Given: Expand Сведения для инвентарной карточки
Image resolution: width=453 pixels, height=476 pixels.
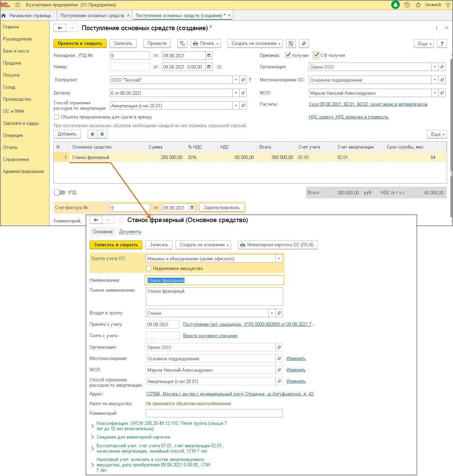Looking at the screenshot, I should (x=93, y=437).
